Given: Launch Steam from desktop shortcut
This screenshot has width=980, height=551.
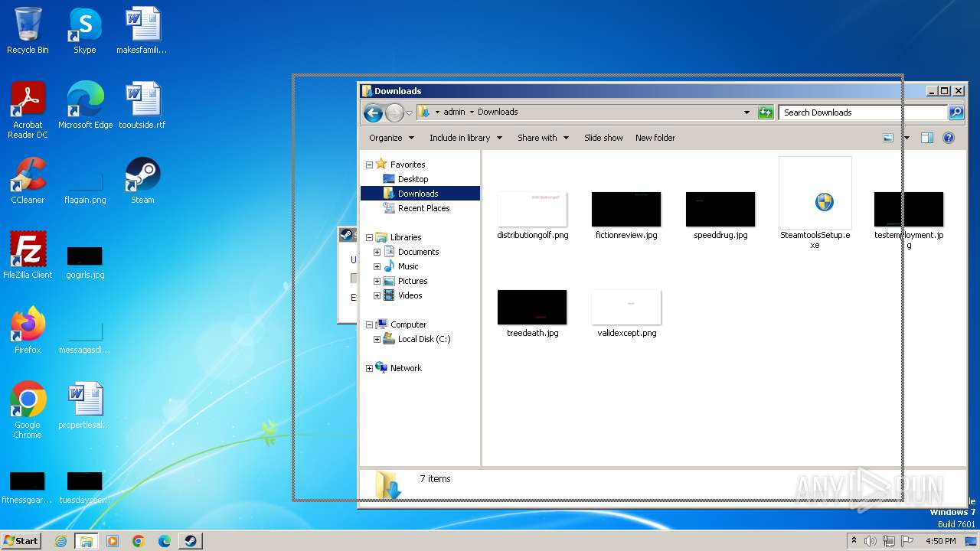Looking at the screenshot, I should point(142,180).
